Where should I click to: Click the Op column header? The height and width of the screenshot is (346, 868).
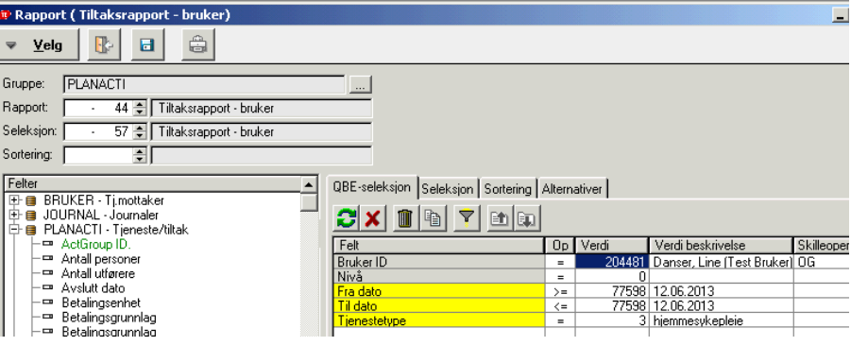(x=560, y=245)
